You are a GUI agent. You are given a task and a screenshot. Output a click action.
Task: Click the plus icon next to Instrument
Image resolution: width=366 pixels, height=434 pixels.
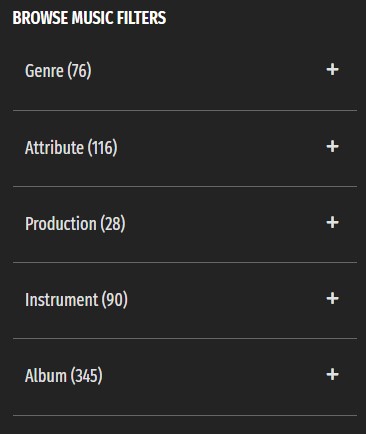332,298
